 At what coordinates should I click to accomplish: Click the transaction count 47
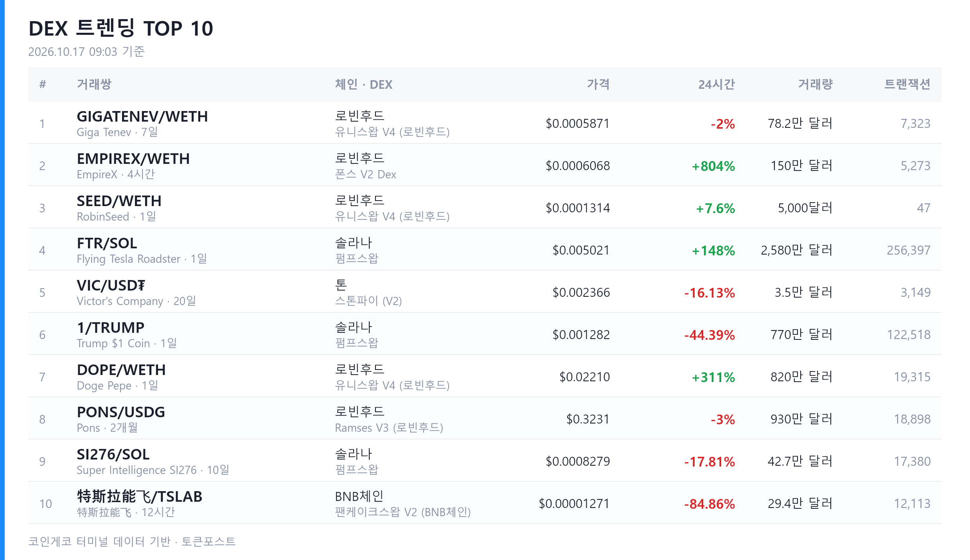click(923, 208)
